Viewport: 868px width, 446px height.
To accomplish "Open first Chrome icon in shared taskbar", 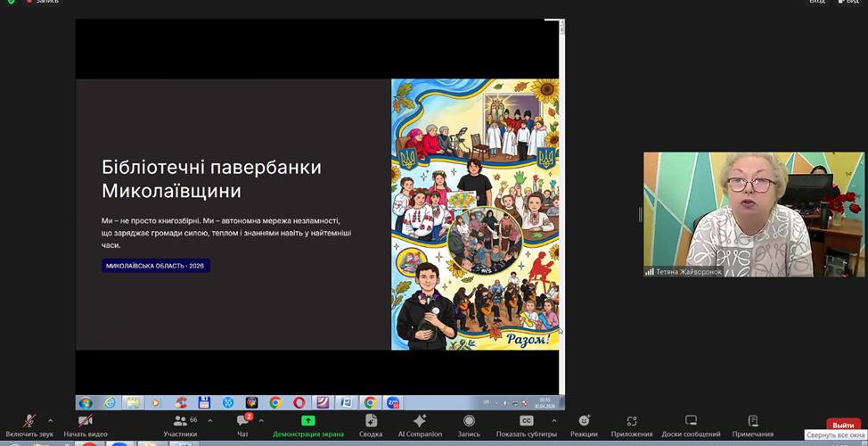I will tap(275, 403).
